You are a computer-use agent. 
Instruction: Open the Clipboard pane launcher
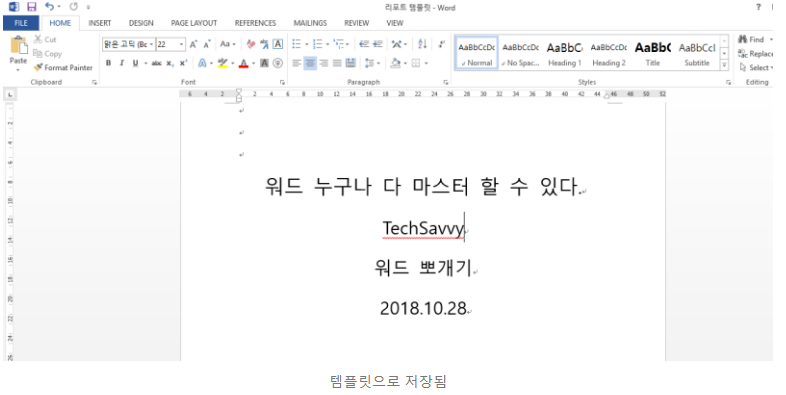[94, 82]
